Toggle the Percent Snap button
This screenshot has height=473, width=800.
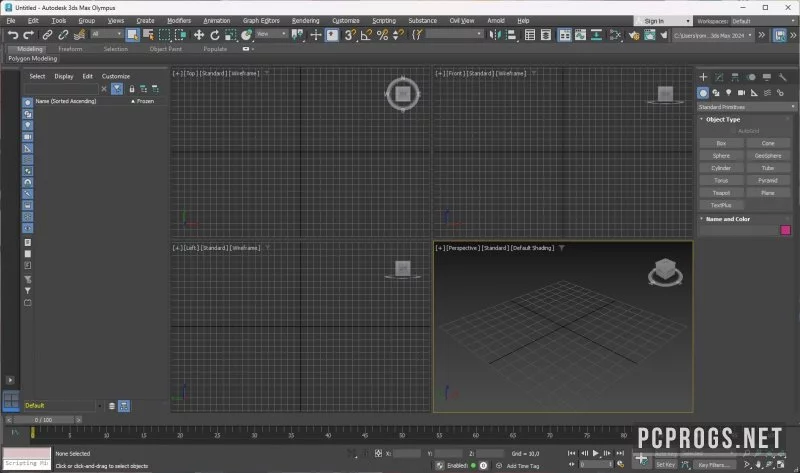pos(382,35)
